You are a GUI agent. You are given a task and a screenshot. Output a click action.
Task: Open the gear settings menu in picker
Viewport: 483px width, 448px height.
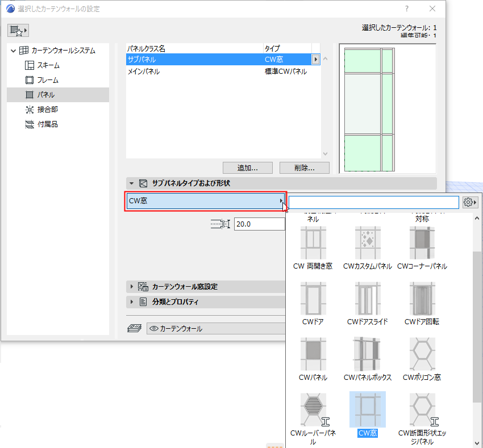[x=470, y=202]
